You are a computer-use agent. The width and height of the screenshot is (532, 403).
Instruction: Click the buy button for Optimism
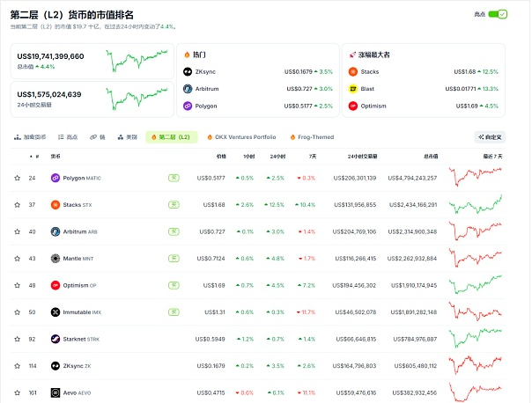coord(174,285)
